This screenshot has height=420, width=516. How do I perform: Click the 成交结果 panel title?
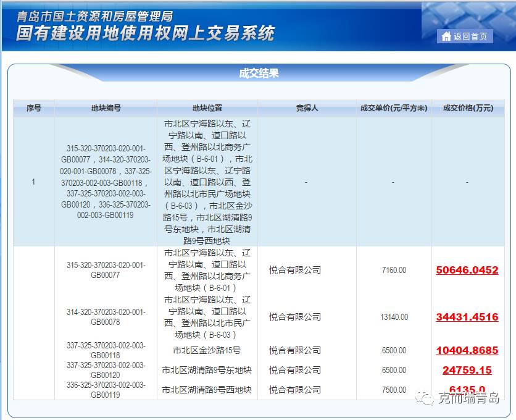point(259,73)
